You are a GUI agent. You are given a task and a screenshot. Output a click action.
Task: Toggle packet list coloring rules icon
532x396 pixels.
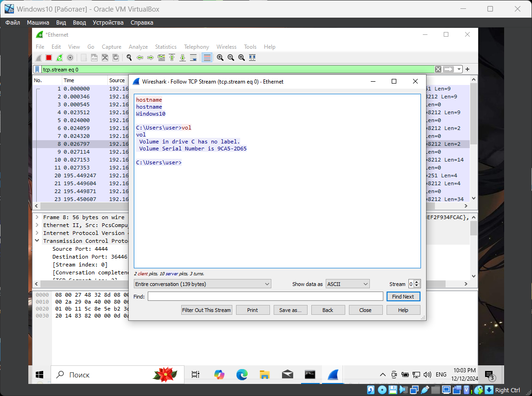pyautogui.click(x=207, y=58)
